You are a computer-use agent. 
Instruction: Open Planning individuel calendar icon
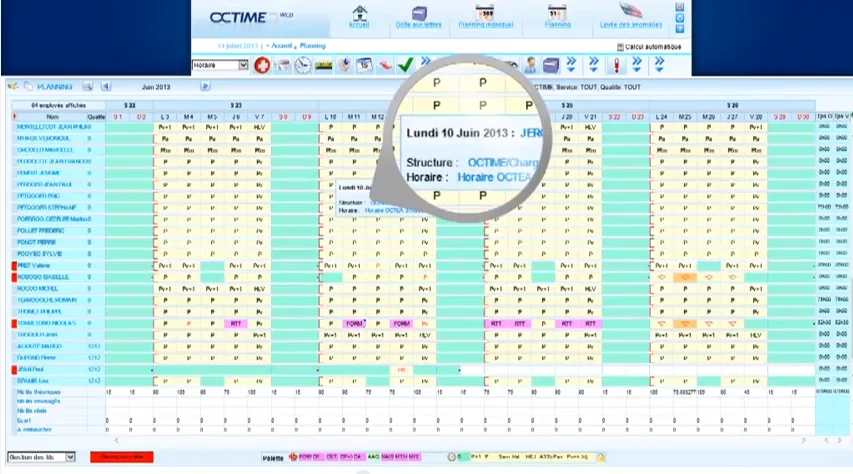click(x=485, y=13)
